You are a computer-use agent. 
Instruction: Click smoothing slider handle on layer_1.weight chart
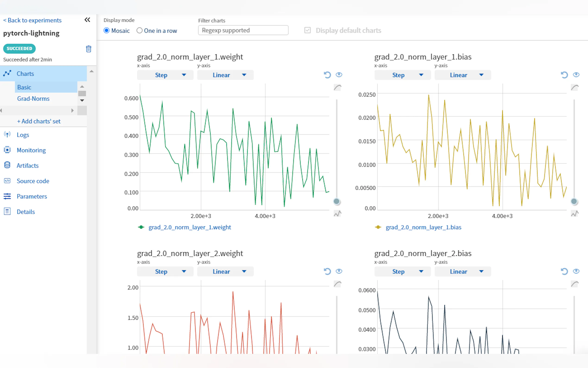pos(336,201)
